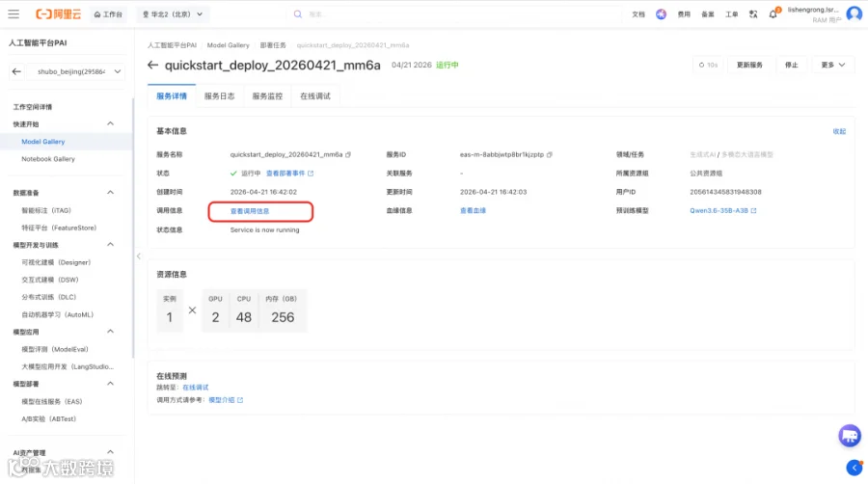This screenshot has width=868, height=484.
Task: Open 工单 in the top bar
Action: point(731,14)
